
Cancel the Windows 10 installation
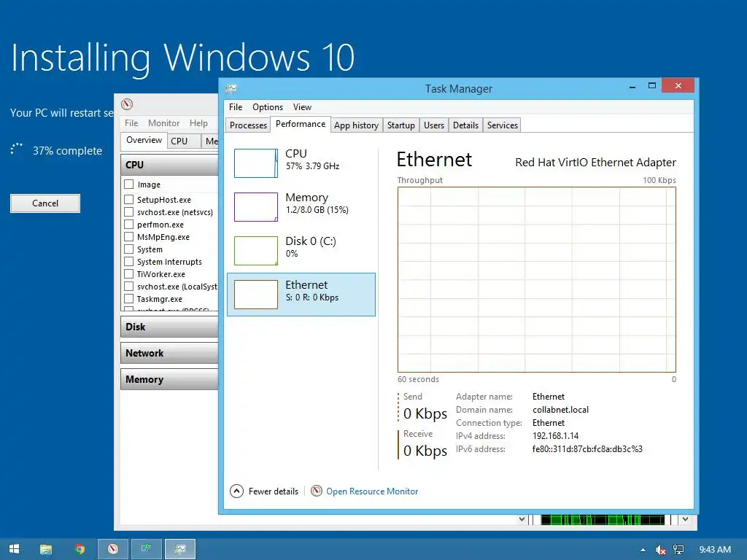point(45,203)
